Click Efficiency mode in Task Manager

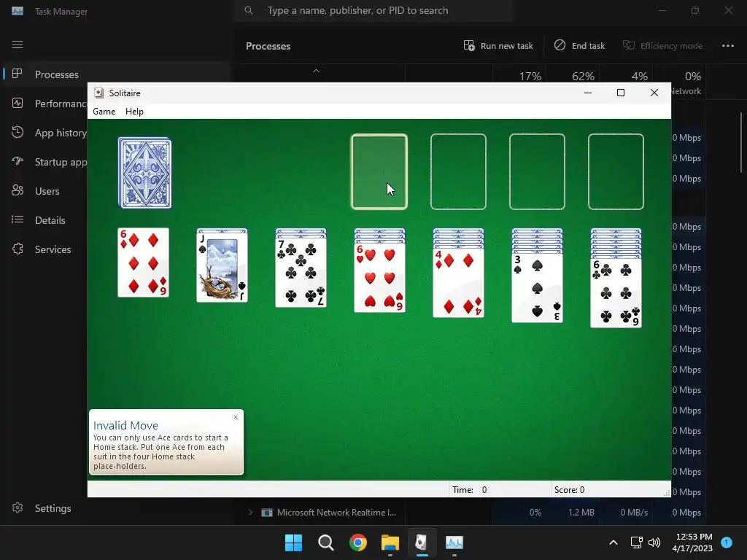(x=662, y=46)
